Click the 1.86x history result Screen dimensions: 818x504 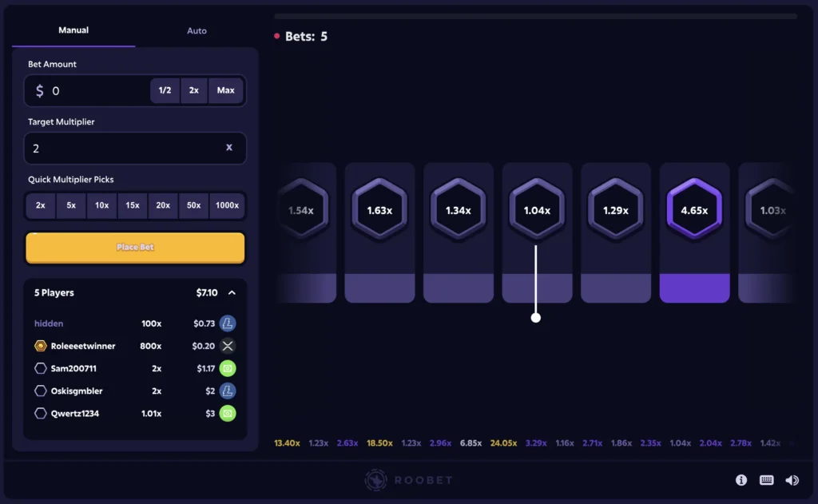[621, 443]
